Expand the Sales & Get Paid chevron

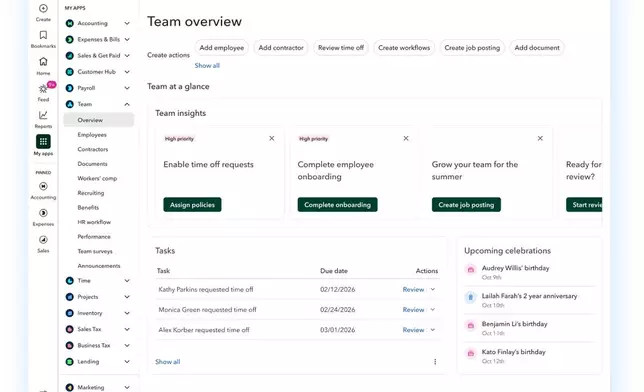click(127, 55)
